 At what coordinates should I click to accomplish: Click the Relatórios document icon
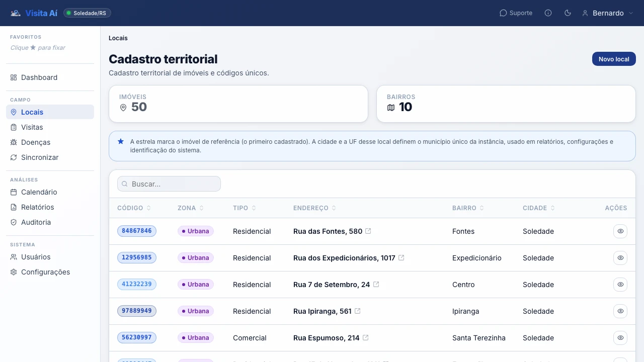[14, 207]
